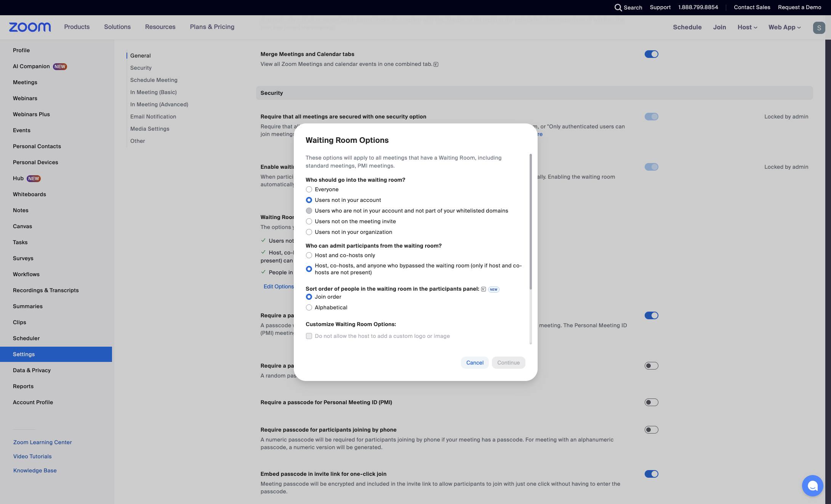The image size is (831, 504).
Task: Select Users not on the meeting invite
Action: coord(309,221)
